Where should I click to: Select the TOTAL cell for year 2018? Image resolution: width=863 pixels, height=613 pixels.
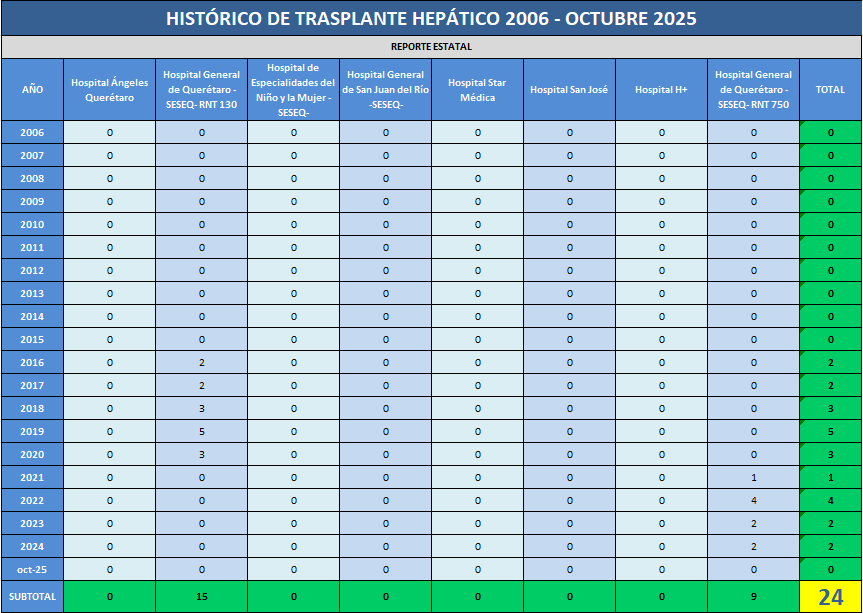[830, 408]
